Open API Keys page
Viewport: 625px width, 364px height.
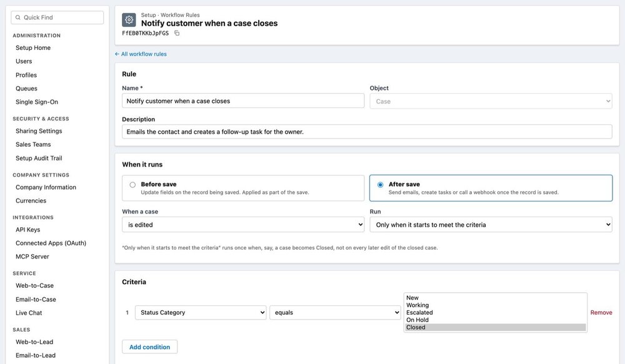click(28, 230)
